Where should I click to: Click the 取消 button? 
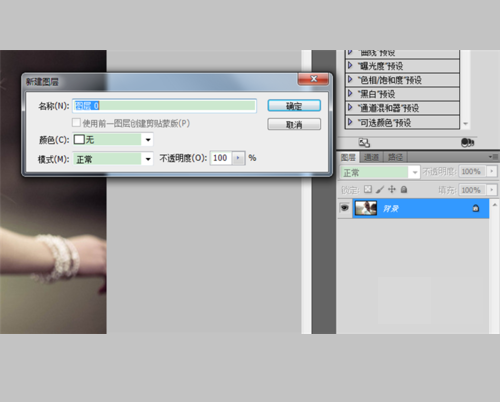click(x=294, y=124)
